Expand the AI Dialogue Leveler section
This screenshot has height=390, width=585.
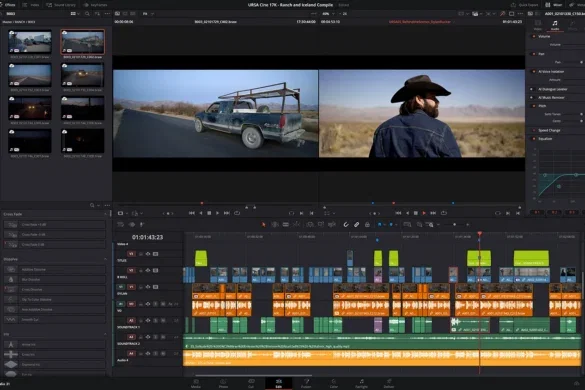coord(553,89)
